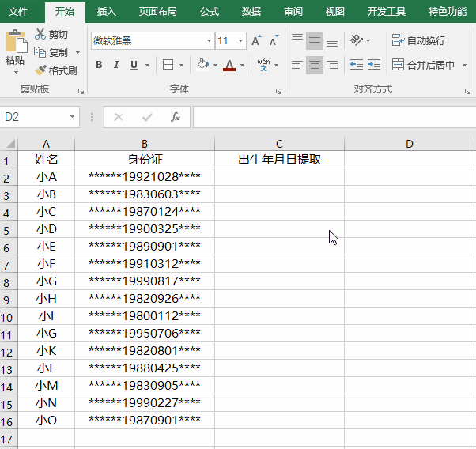Expand the copy options arrow
Viewport: 476px width, 449px height.
pyautogui.click(x=78, y=52)
